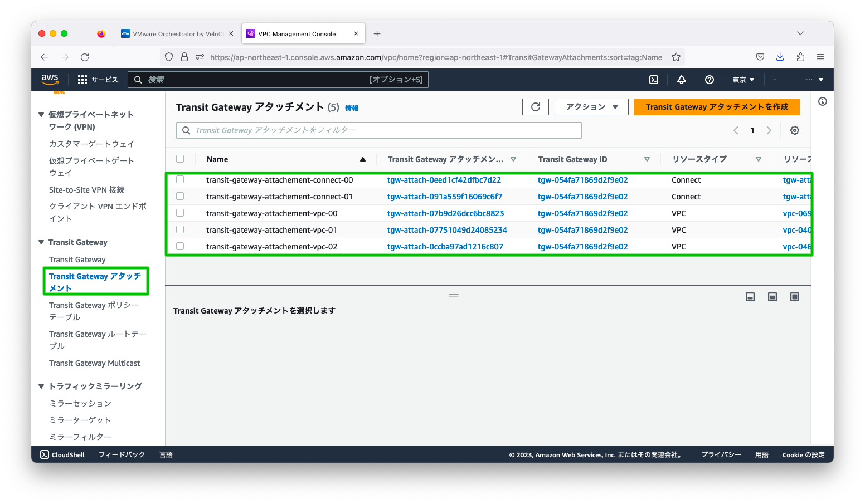Set details panel to half height icon
This screenshot has height=504, width=865.
point(772,297)
